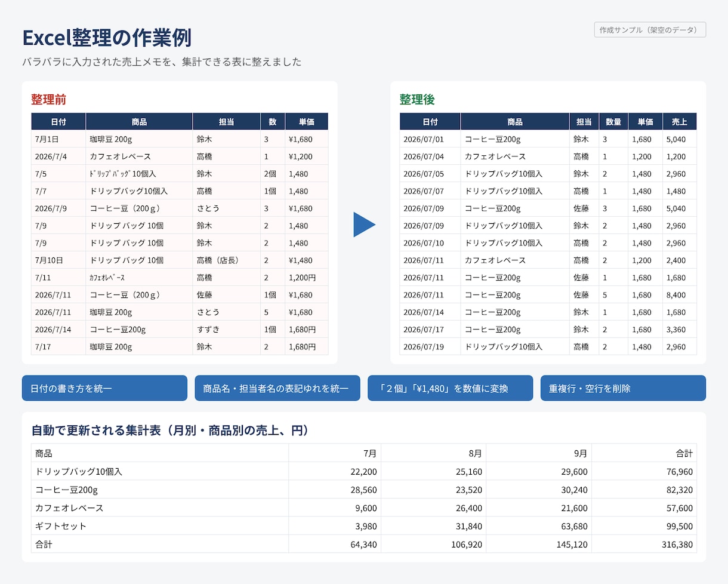
Task: Select the 7月 column header in summary table
Action: point(335,453)
